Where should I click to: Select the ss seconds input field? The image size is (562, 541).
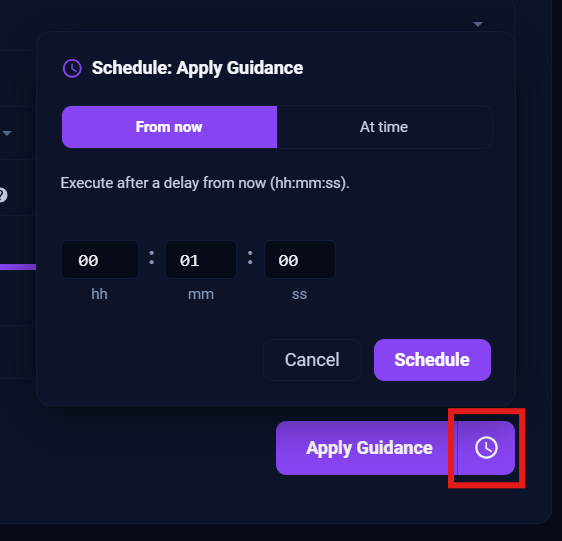tap(300, 260)
